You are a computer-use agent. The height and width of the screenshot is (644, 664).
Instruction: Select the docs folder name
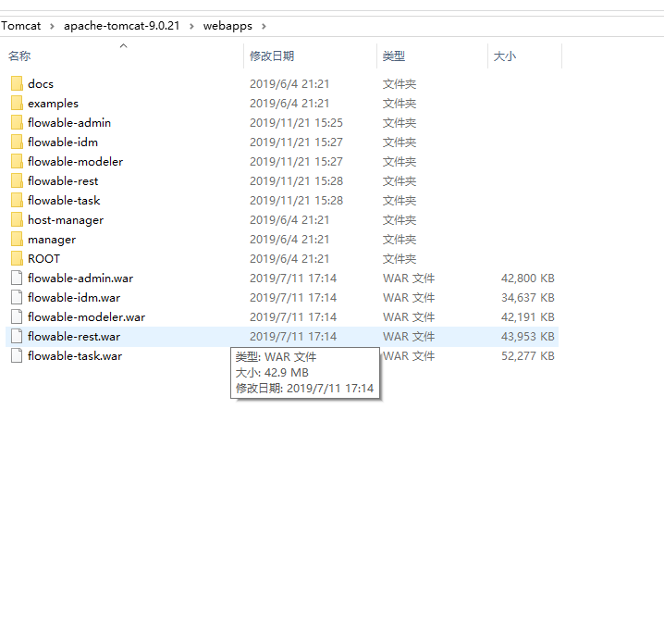coord(41,84)
